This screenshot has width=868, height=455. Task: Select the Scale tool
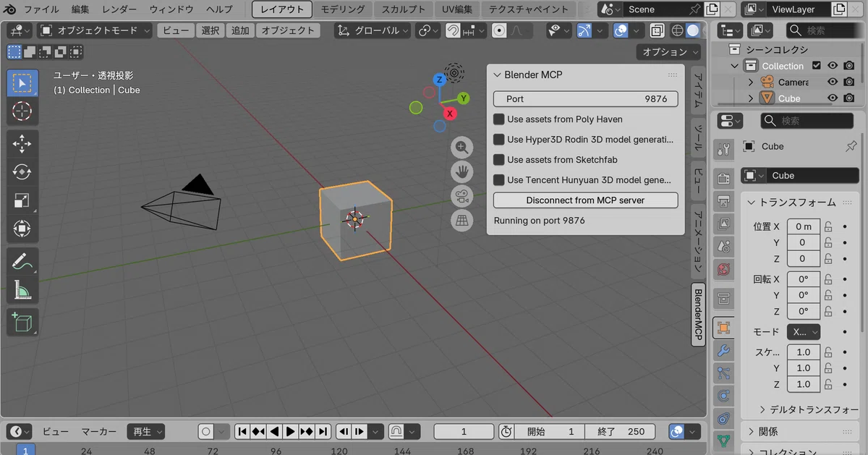pos(22,200)
